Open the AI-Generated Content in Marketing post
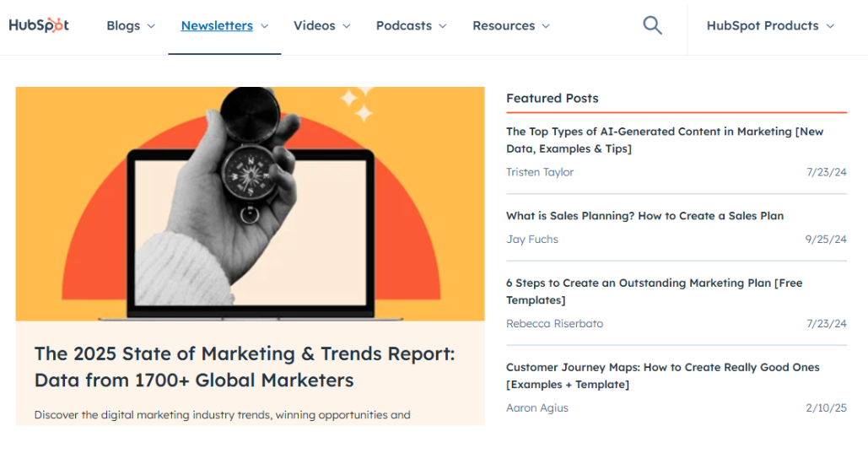868x464 pixels. 665,140
